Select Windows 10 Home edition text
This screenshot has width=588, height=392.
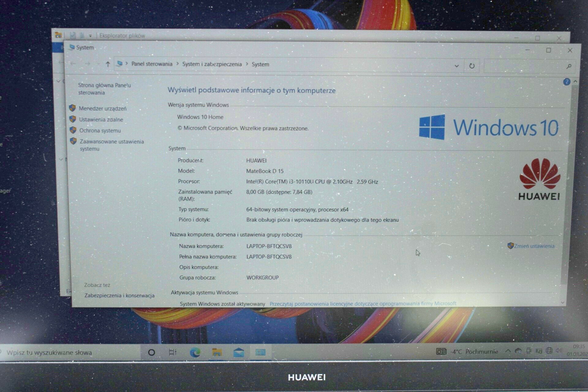pos(200,117)
